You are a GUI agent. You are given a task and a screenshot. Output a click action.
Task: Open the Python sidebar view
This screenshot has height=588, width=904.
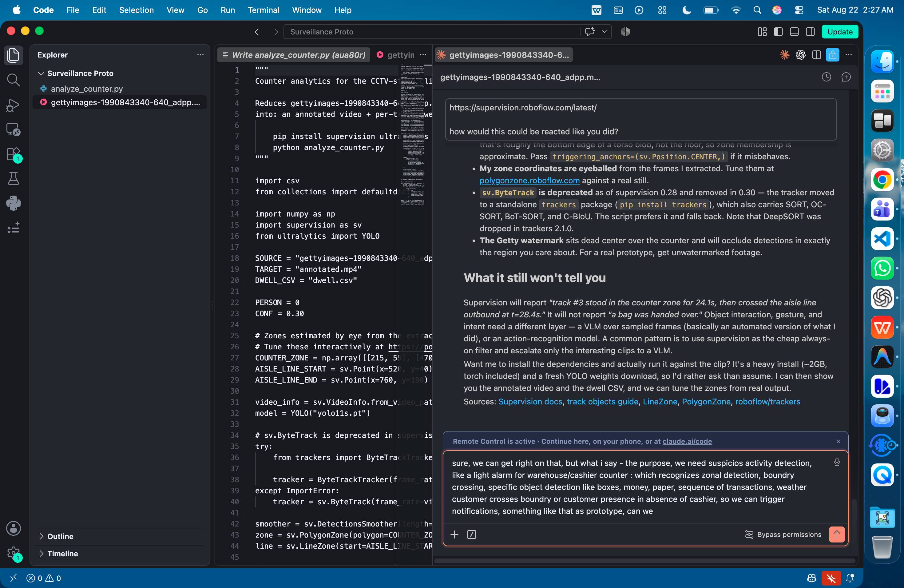(x=13, y=203)
